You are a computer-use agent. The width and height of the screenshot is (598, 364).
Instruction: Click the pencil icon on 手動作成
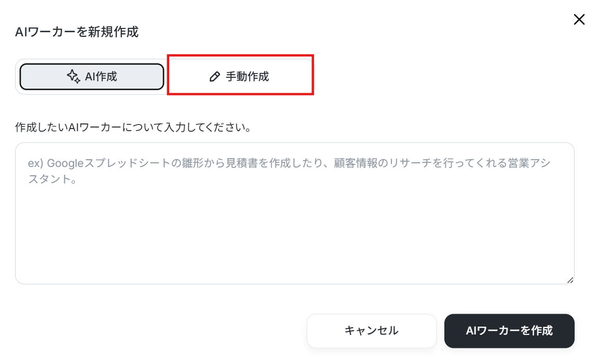(215, 77)
